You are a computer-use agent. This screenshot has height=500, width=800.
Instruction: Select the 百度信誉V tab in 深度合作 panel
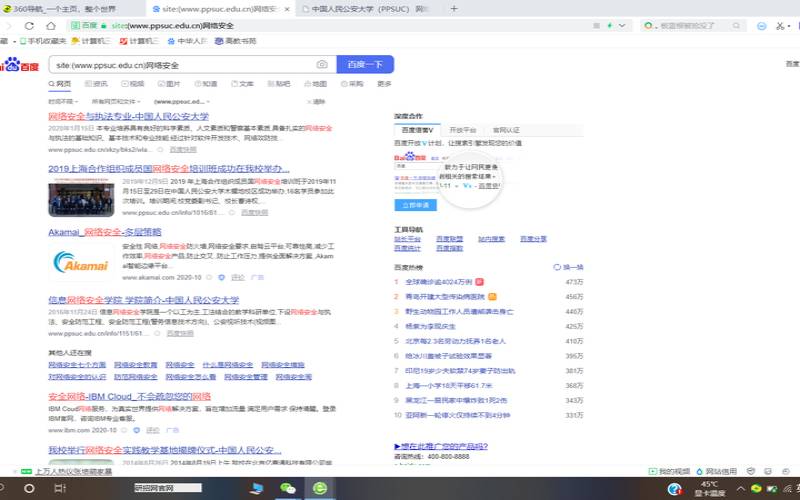click(417, 130)
